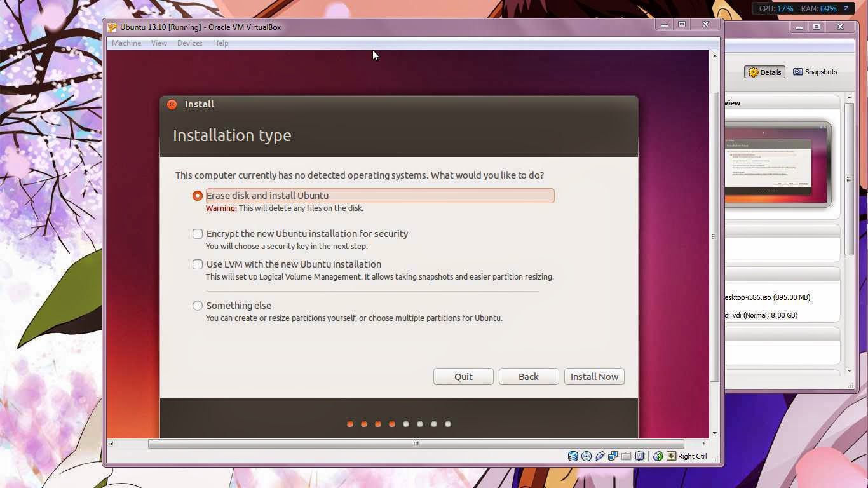Select the Something else radio option
868x488 pixels.
point(198,306)
